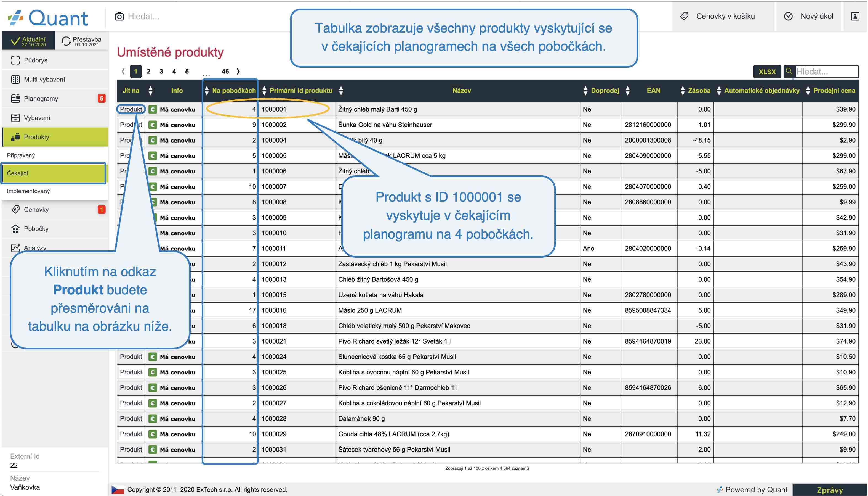Click the green price tag icon for 1000031
Viewport: 868px width, 496px height.
coord(153,450)
